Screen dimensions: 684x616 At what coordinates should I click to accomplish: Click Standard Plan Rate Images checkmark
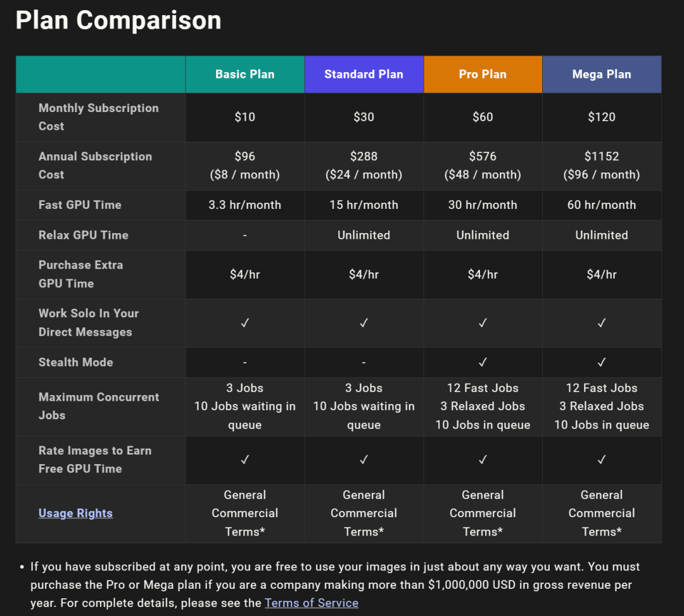[364, 460]
